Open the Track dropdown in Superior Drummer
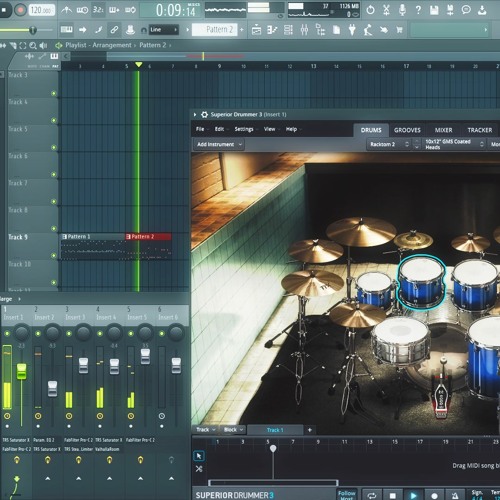This screenshot has width=500, height=500. 205,430
